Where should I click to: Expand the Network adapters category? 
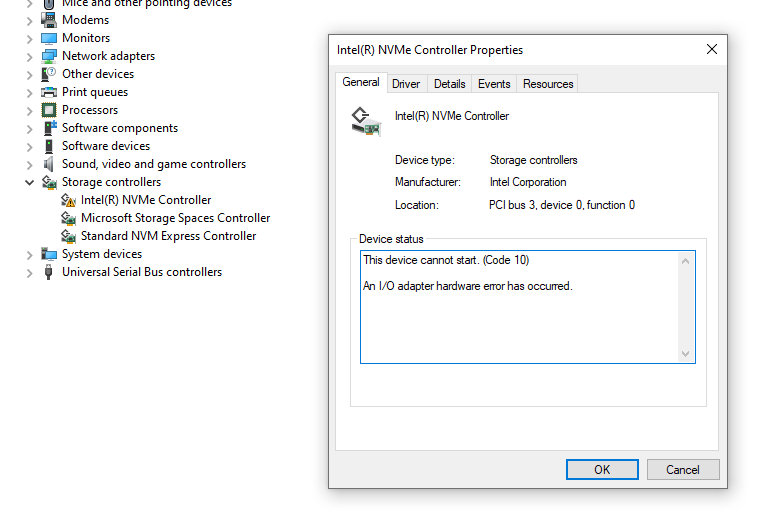(x=29, y=57)
